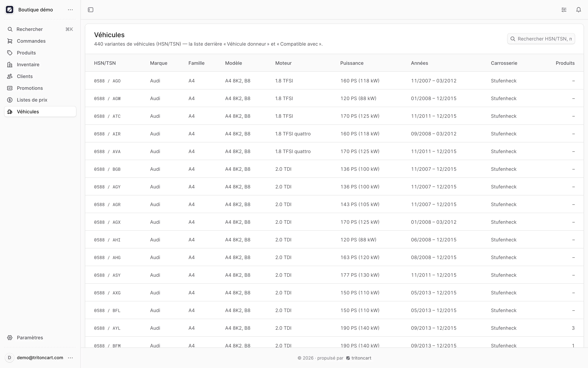Click products count 3 in AYL row
This screenshot has height=368, width=588.
[x=573, y=328]
